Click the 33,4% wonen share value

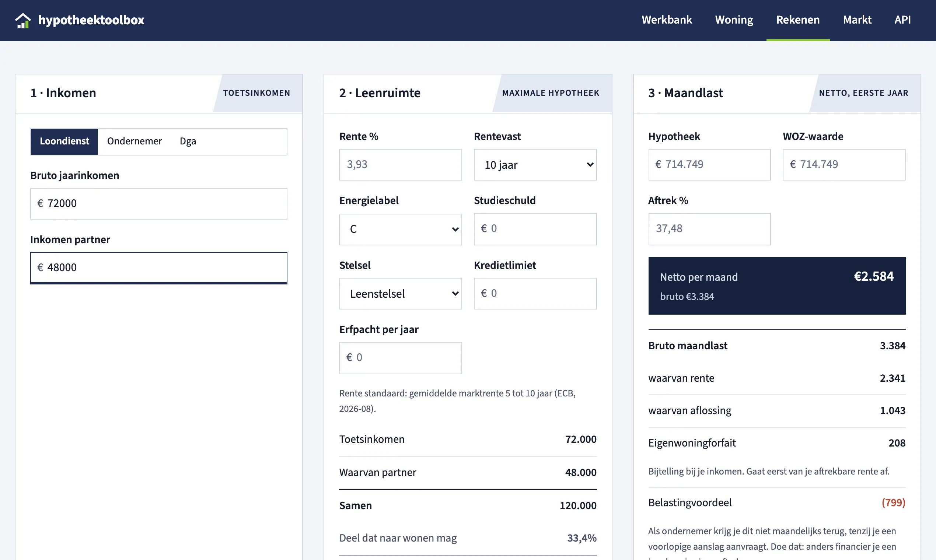click(581, 538)
